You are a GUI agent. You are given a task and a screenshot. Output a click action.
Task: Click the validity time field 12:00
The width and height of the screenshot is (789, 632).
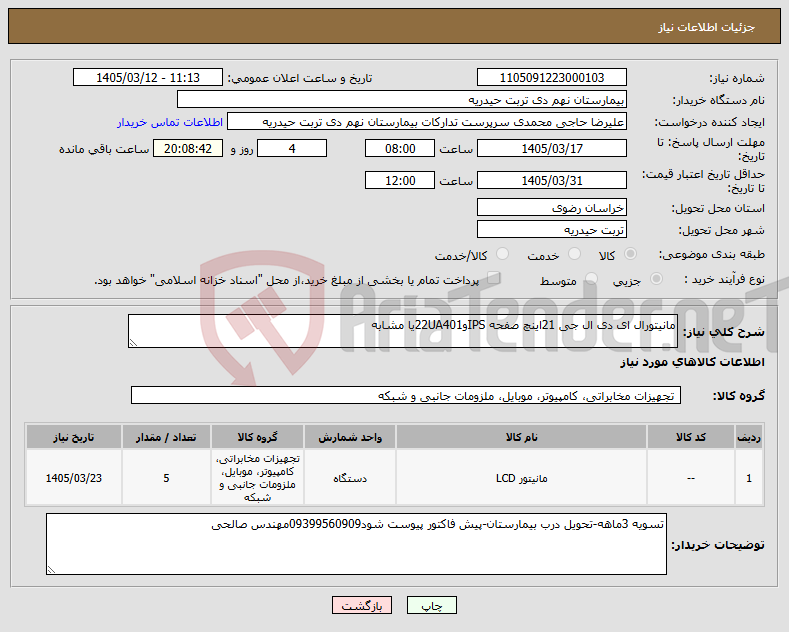coord(400,180)
